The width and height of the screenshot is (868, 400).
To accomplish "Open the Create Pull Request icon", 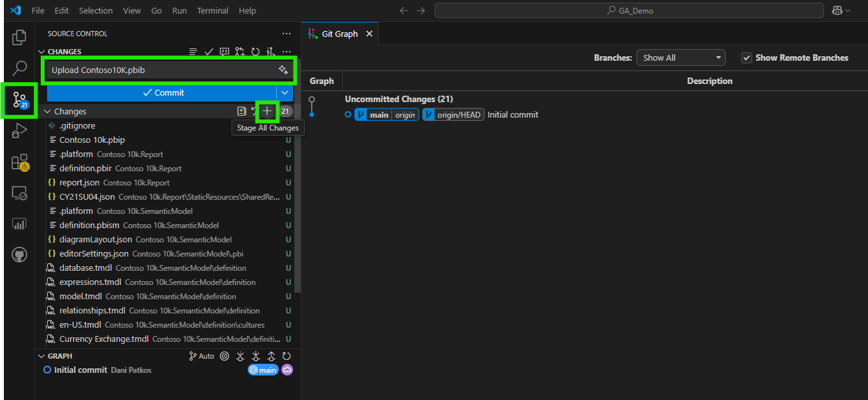I will click(240, 51).
